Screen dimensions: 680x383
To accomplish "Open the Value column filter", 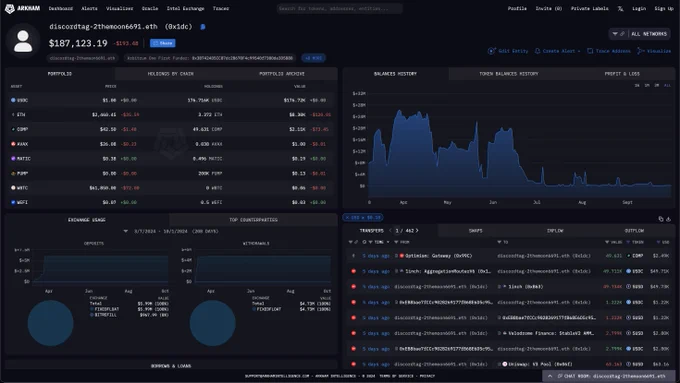I will click(x=607, y=242).
